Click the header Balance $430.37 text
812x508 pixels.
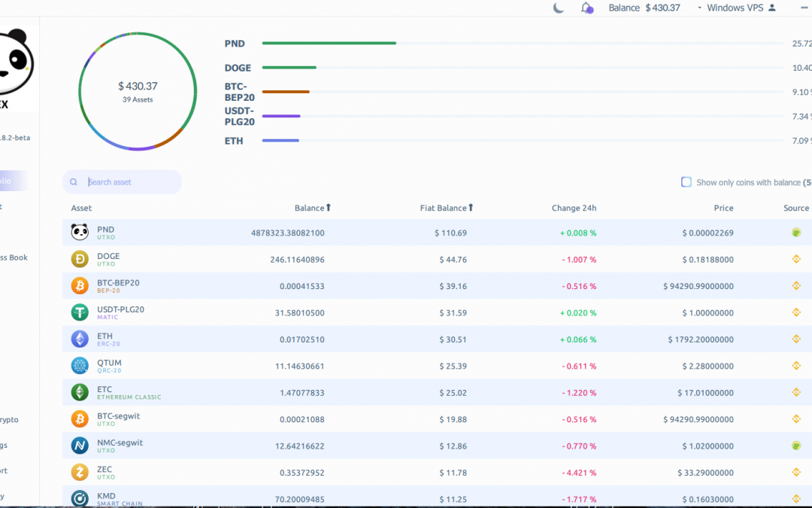(x=644, y=8)
